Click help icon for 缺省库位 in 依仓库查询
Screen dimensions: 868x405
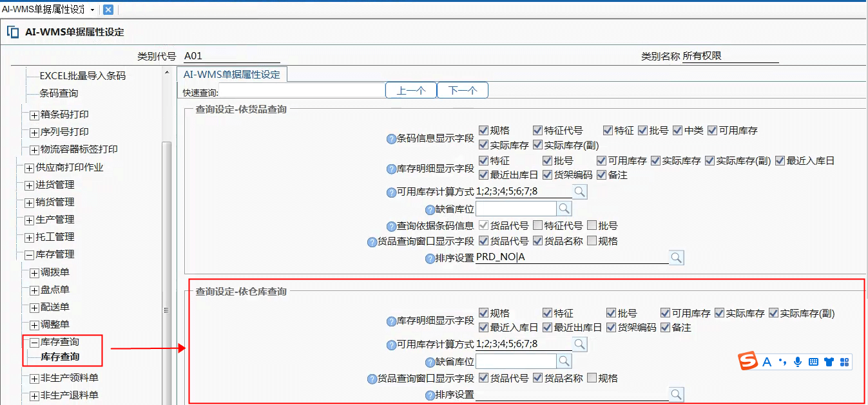[x=430, y=363]
